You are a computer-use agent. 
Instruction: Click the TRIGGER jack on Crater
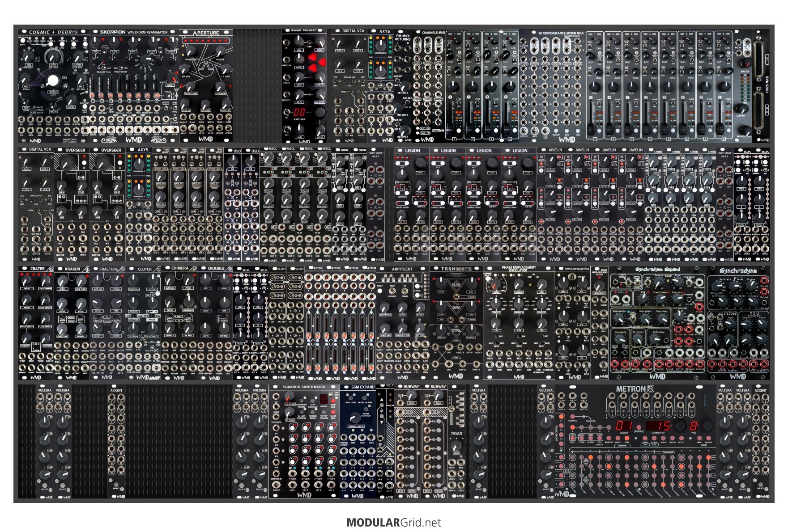coord(22,368)
